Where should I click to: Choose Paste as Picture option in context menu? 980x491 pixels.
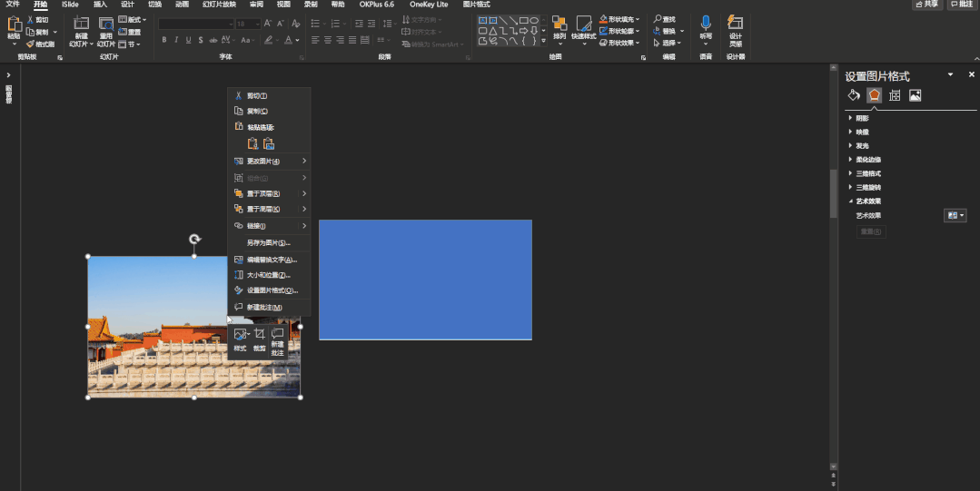(x=269, y=143)
